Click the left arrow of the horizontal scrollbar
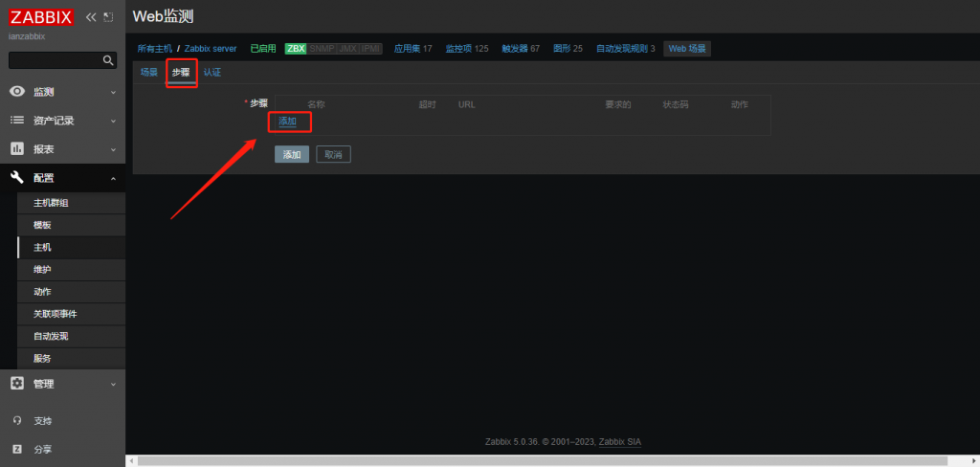 131,460
